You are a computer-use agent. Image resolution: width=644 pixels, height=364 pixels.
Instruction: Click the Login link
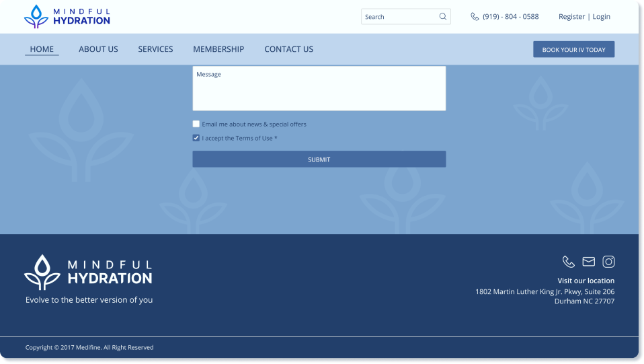coord(601,16)
